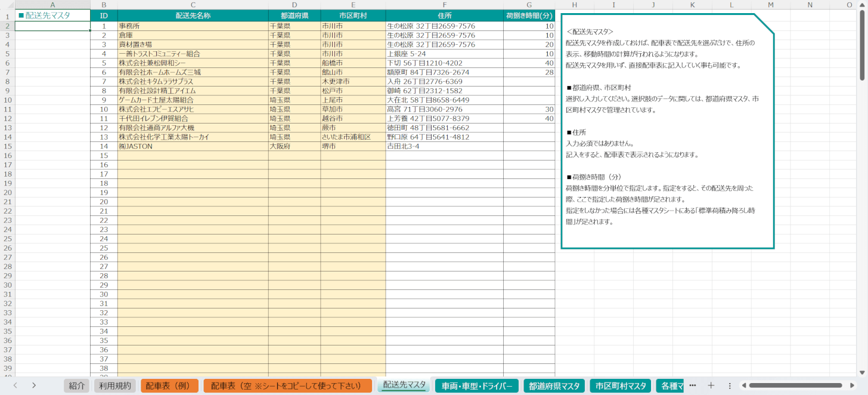The image size is (868, 395).
Task: Add a new sheet with plus icon
Action: click(711, 385)
